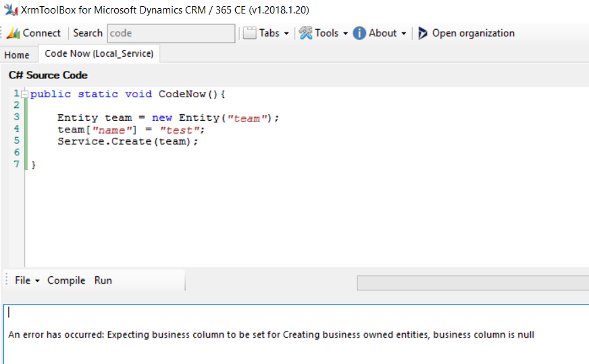
Task: Select the Code Now (Local_Service) tab
Action: 99,54
